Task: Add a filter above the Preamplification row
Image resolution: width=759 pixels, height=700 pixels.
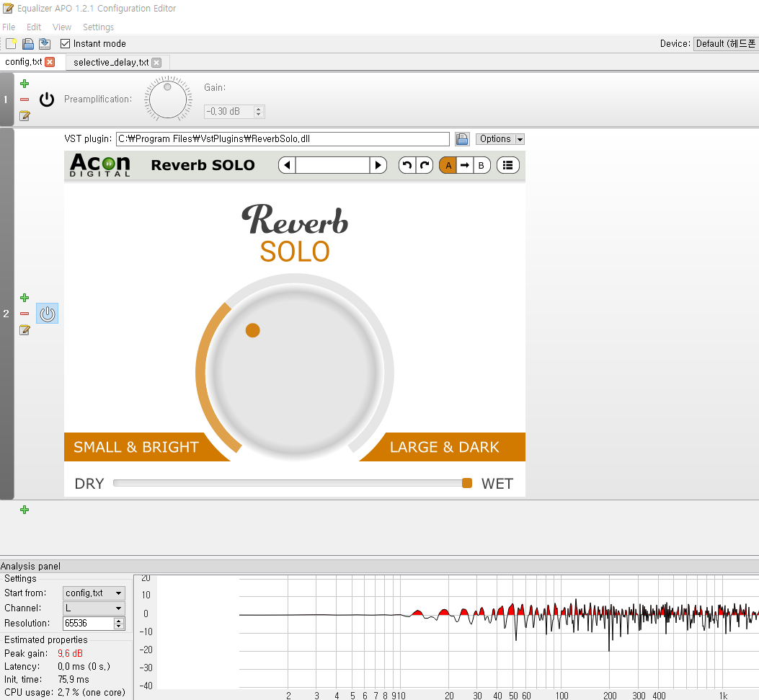Action: click(25, 84)
